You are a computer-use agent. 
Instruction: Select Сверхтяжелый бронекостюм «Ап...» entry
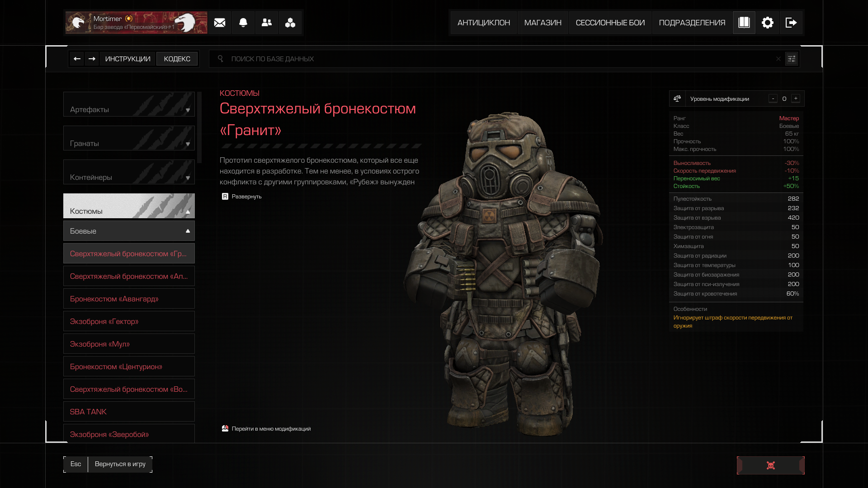pos(129,276)
